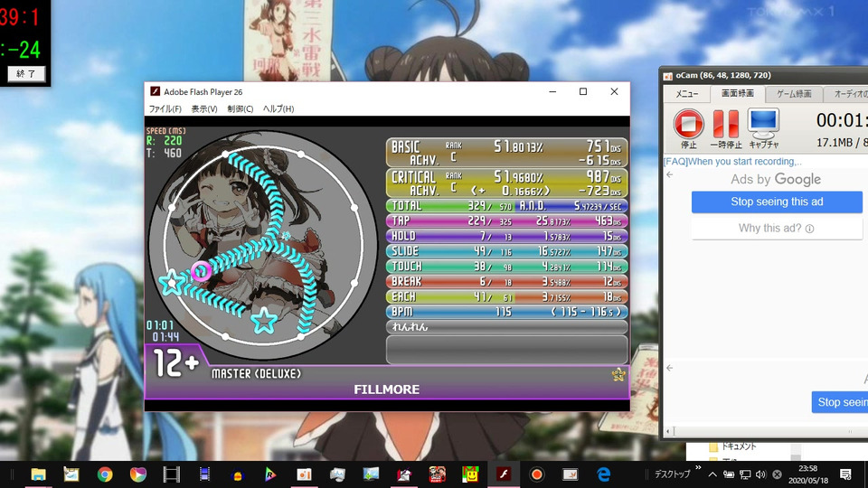Image resolution: width=868 pixels, height=488 pixels.
Task: Click the Adobe Flash Player taskbar icon
Action: tap(504, 474)
